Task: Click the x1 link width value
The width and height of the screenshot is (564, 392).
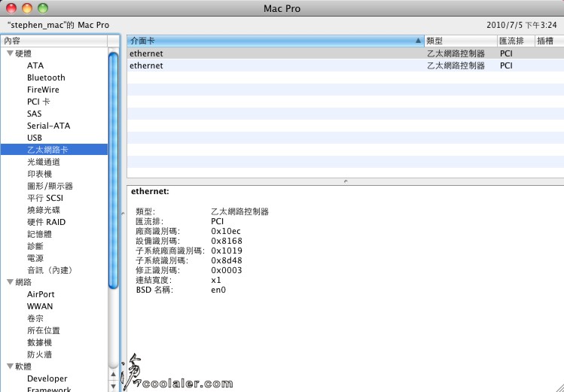Action: click(x=216, y=280)
